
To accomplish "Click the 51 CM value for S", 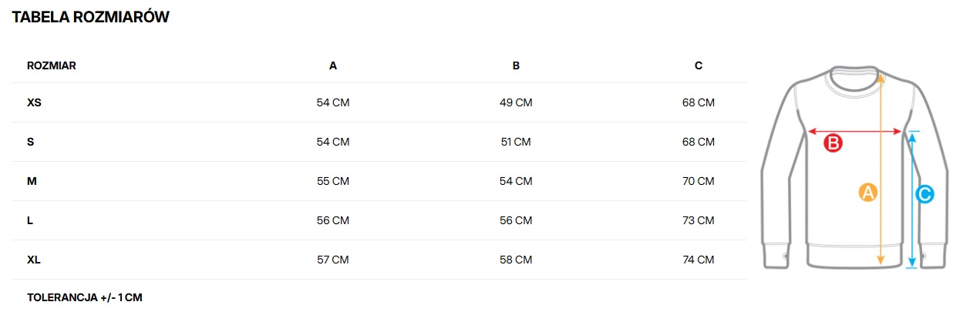I will [516, 142].
